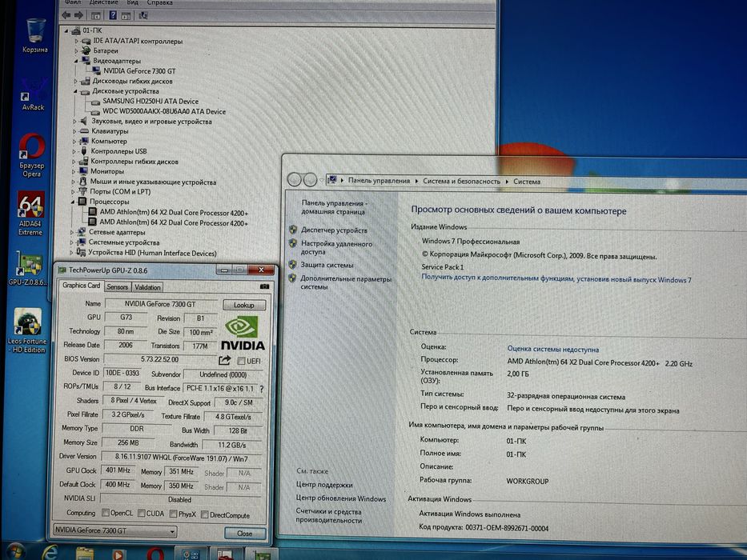Switch to the Sensors tab in GPU-Z

[117, 286]
